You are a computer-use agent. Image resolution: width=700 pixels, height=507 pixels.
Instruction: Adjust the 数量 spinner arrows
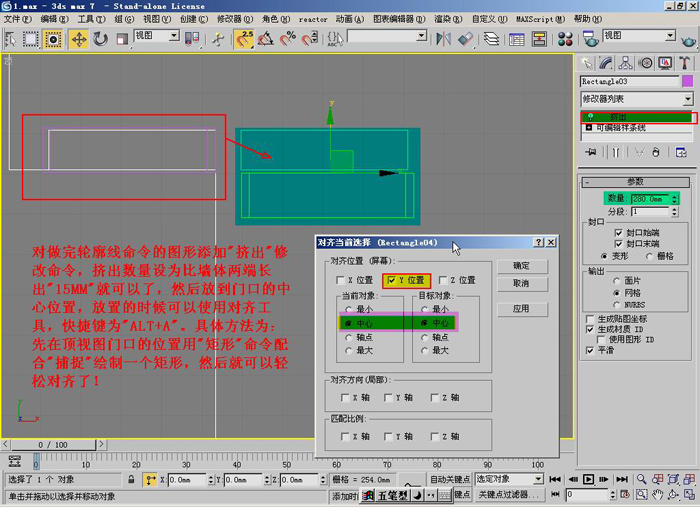tap(675, 199)
